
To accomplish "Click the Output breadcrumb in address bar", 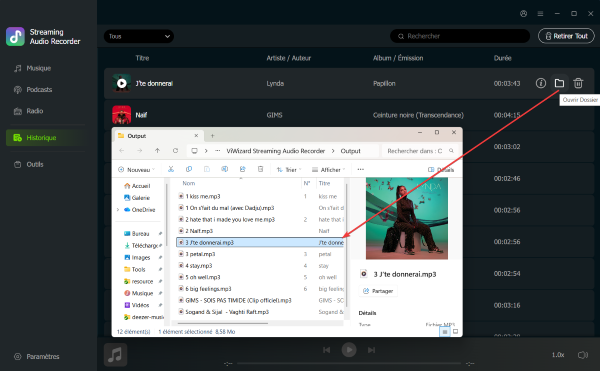I will pyautogui.click(x=351, y=151).
